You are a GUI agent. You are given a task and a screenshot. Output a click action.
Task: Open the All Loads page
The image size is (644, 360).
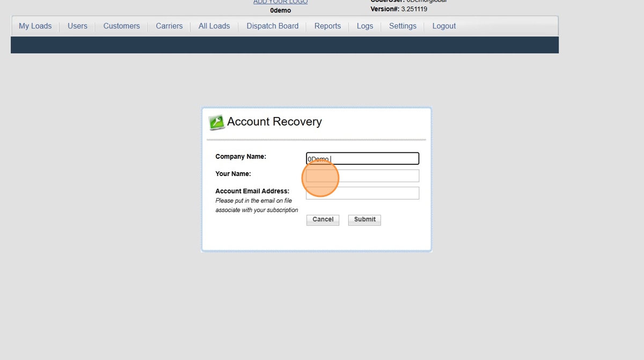(214, 26)
